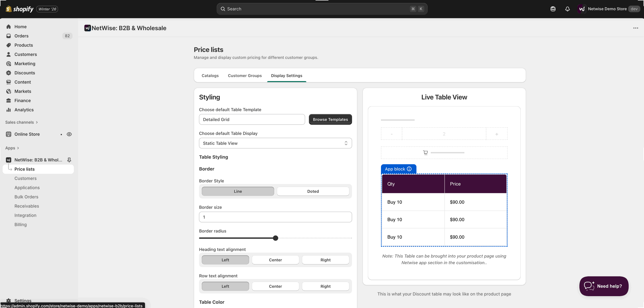This screenshot has height=308, width=644.
Task: Click the Products tag icon
Action: pos(9,45)
